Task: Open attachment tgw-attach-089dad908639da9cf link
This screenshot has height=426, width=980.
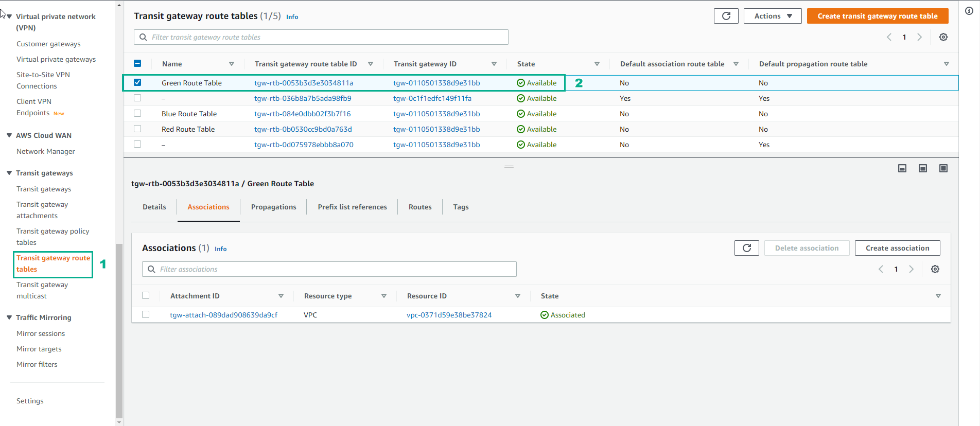Action: (224, 315)
